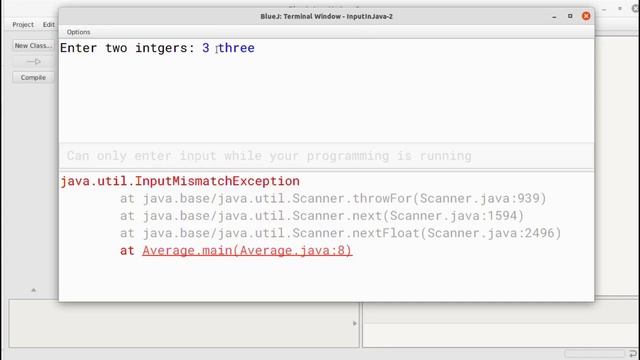This screenshot has height=360, width=640.
Task: Select the inheritance arrow tool button
Action: (x=33, y=62)
